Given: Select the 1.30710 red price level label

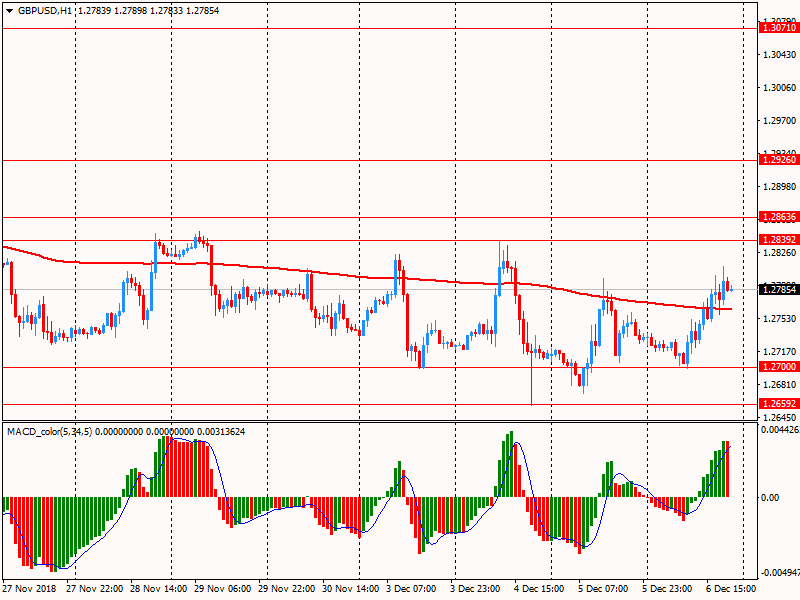Looking at the screenshot, I should [x=779, y=28].
